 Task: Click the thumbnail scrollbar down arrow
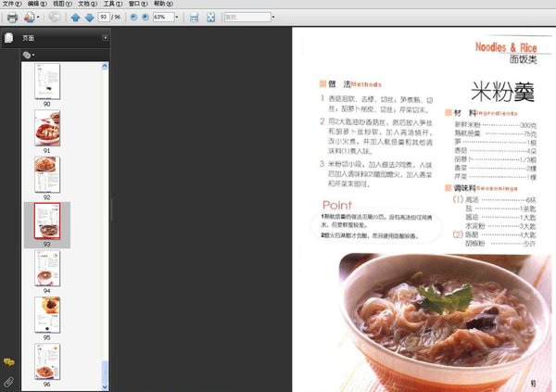tap(105, 387)
